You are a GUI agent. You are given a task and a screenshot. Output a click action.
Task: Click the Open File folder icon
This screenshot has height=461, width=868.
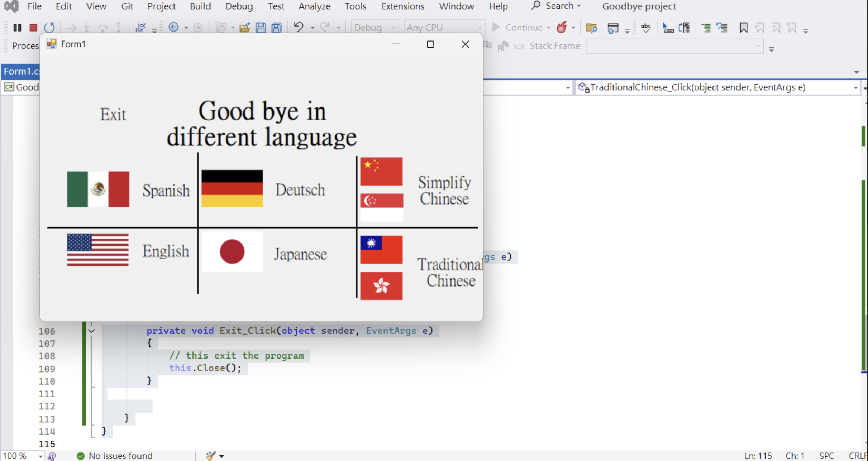click(x=245, y=28)
